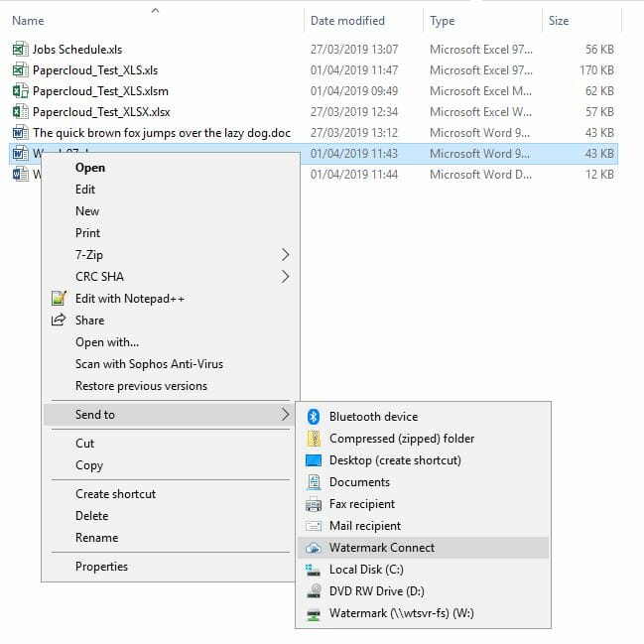Viewport: 644px width, 644px height.
Task: Sort by the Type column header
Action: pos(442,21)
